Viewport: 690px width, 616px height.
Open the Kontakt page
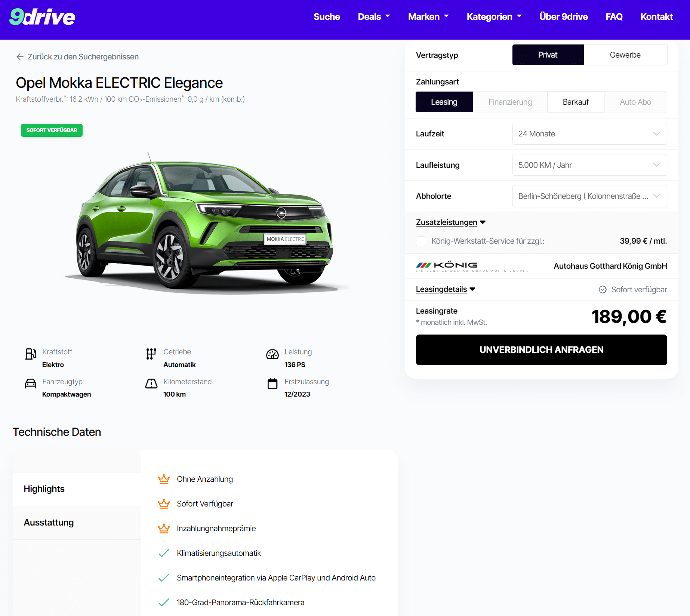(656, 17)
